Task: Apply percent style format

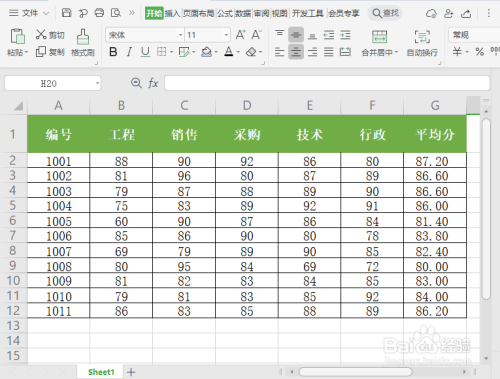Action: pyautogui.click(x=480, y=52)
